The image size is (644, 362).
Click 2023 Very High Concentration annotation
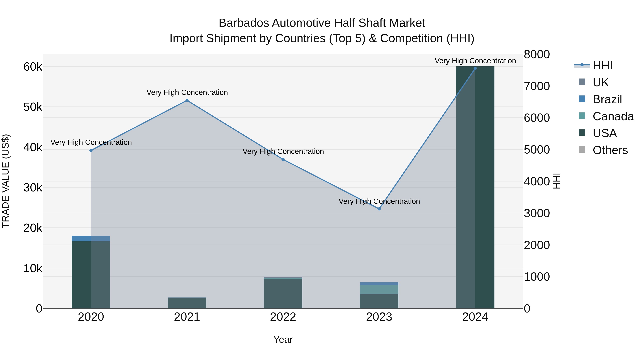coord(379,201)
